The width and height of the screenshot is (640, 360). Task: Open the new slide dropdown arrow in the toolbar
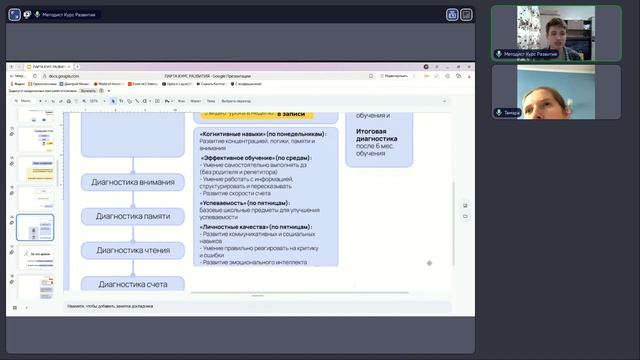[46, 101]
